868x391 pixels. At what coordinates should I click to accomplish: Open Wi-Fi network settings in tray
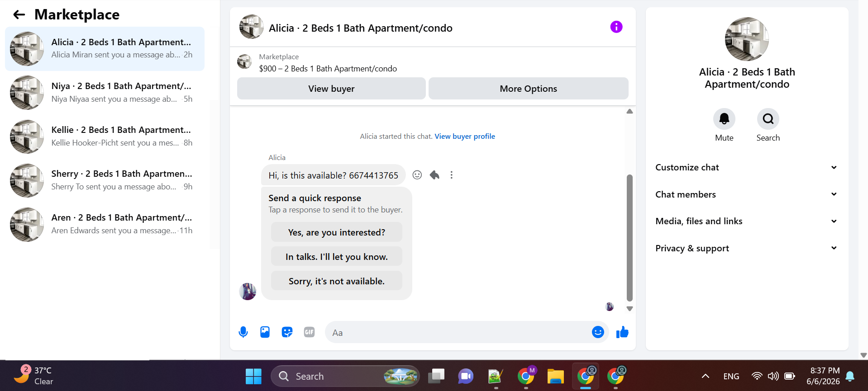[x=757, y=376]
